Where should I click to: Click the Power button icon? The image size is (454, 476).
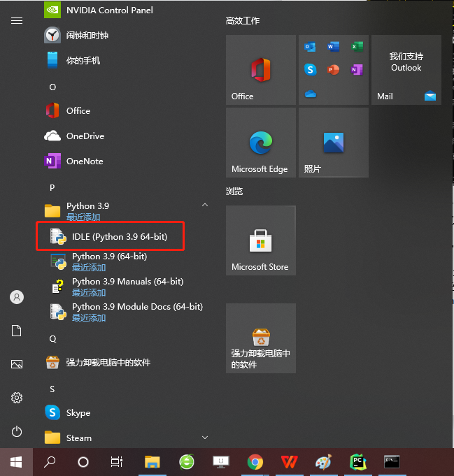pyautogui.click(x=17, y=431)
